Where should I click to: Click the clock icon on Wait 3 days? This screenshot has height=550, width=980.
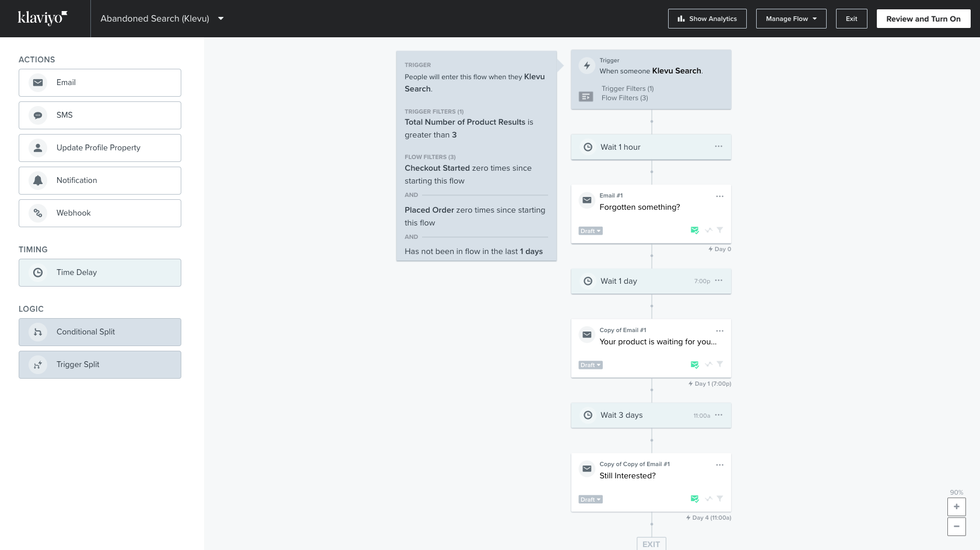pos(588,415)
